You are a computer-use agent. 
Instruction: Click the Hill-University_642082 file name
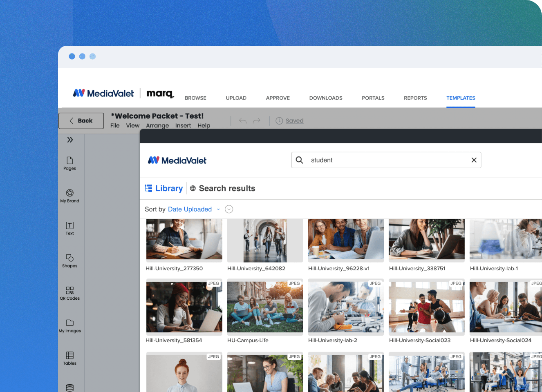256,269
